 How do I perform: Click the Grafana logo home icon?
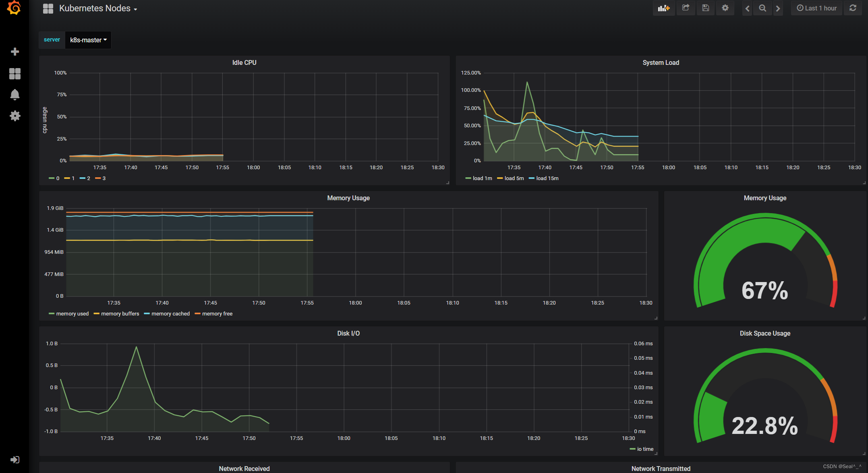(x=14, y=8)
